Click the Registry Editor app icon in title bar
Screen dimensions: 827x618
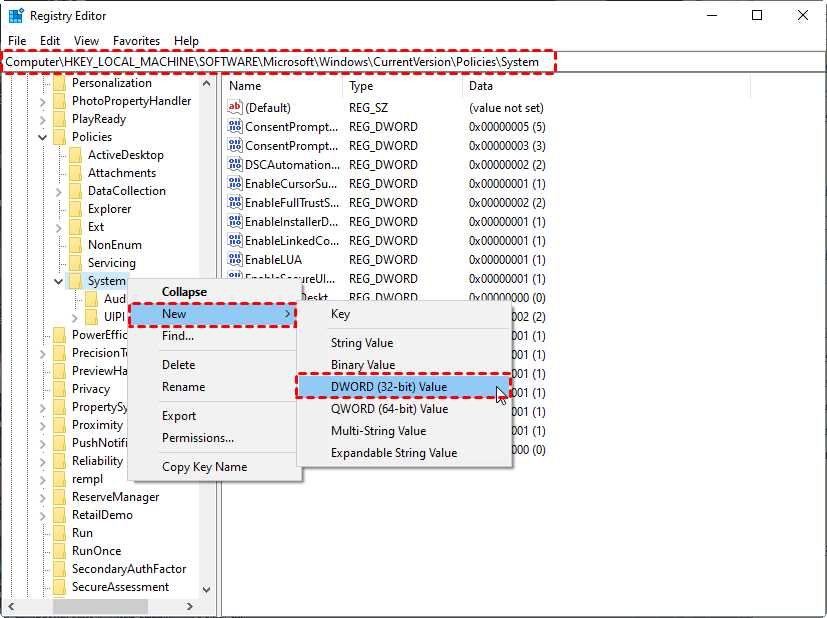coord(16,16)
